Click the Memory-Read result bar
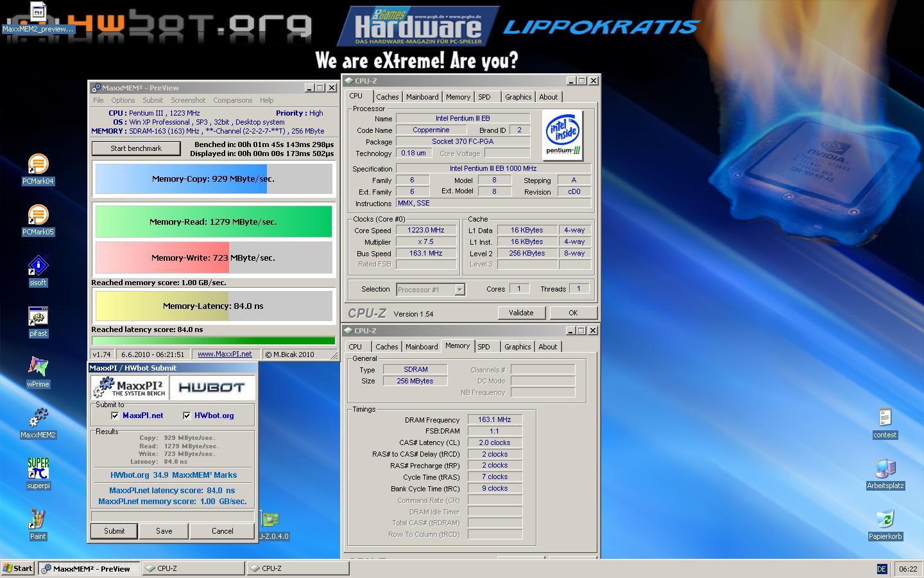 coord(214,222)
